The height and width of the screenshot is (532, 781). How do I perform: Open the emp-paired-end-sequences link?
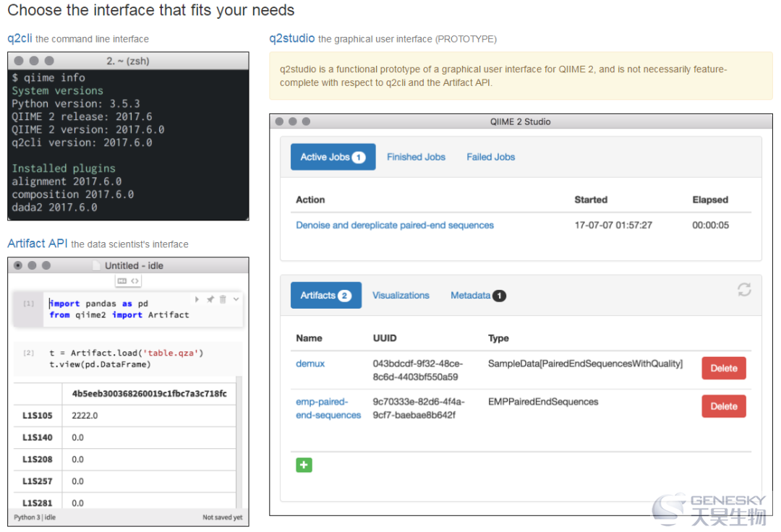tap(328, 408)
